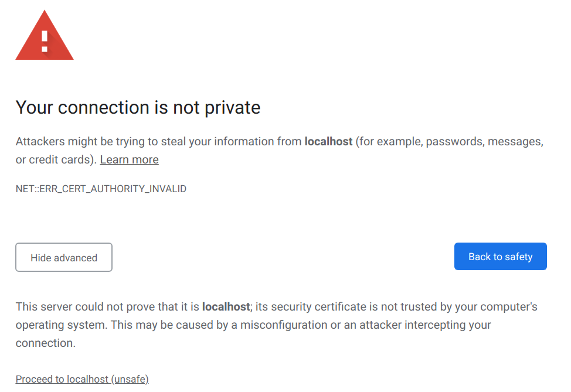The height and width of the screenshot is (392, 571).
Task: Click the word "misconfiguration"
Action: 284,325
